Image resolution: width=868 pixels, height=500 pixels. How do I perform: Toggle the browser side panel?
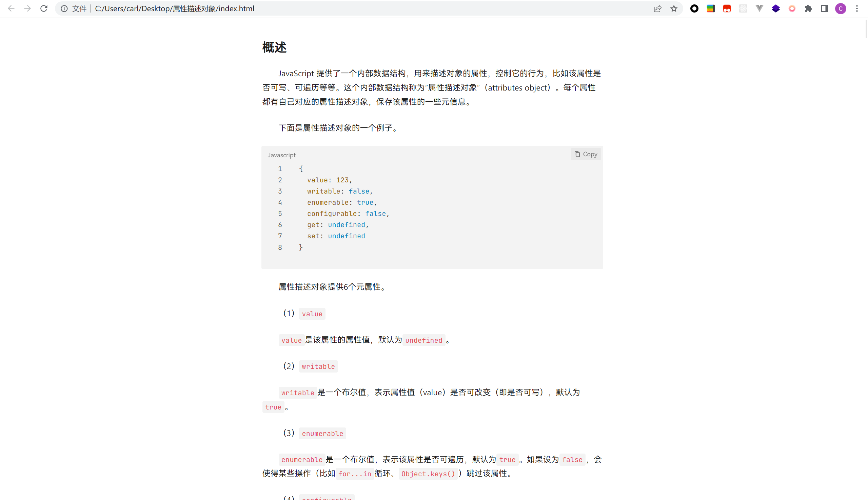point(824,8)
